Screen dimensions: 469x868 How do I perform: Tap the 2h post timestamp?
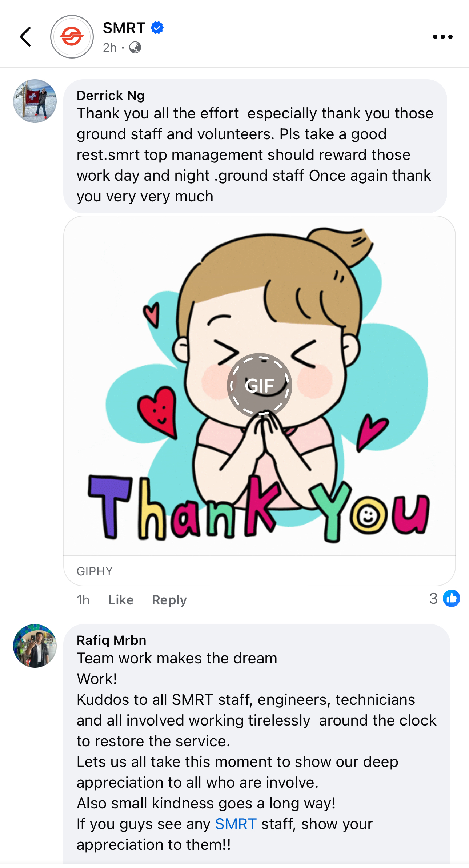coord(110,48)
